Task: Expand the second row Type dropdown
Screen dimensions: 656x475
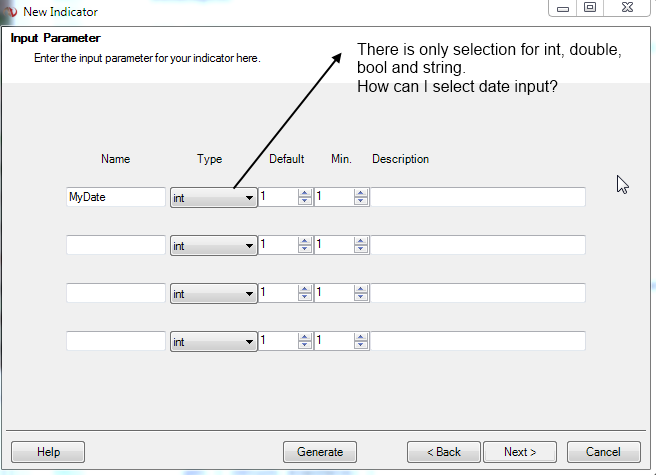Action: (214, 245)
